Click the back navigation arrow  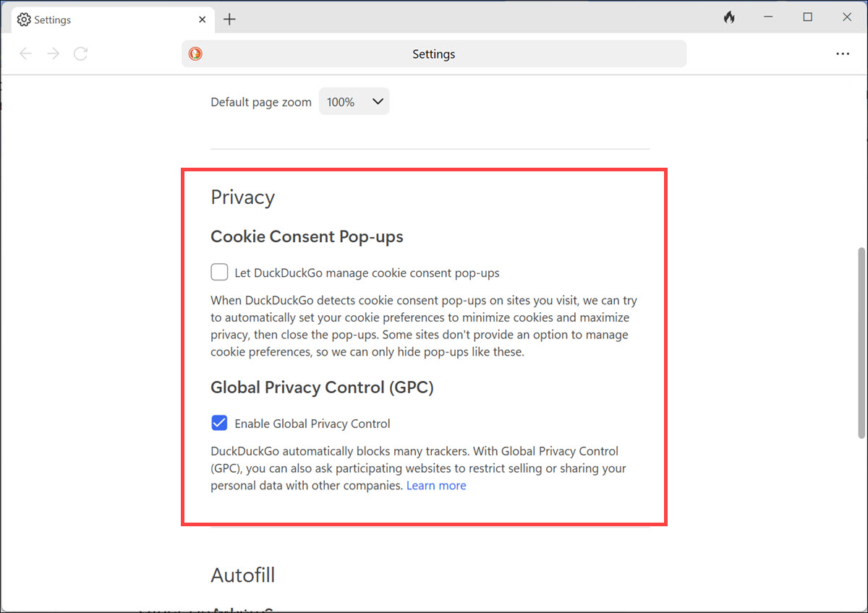coord(26,53)
